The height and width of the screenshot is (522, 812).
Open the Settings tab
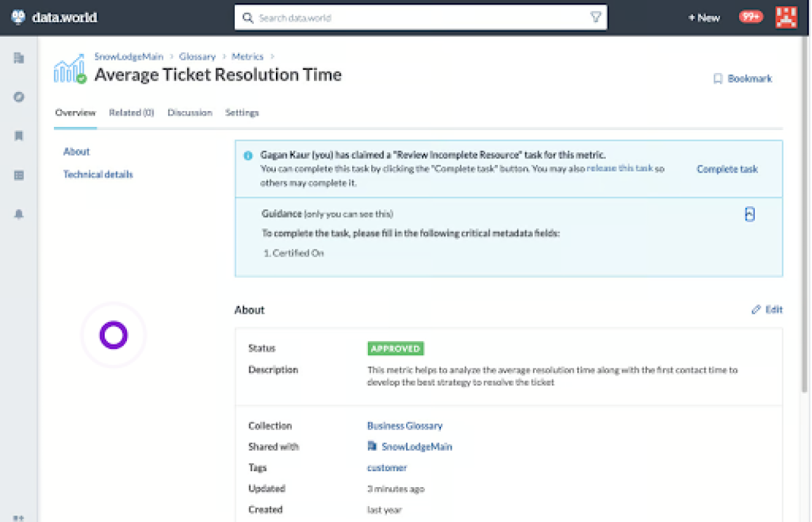(242, 113)
